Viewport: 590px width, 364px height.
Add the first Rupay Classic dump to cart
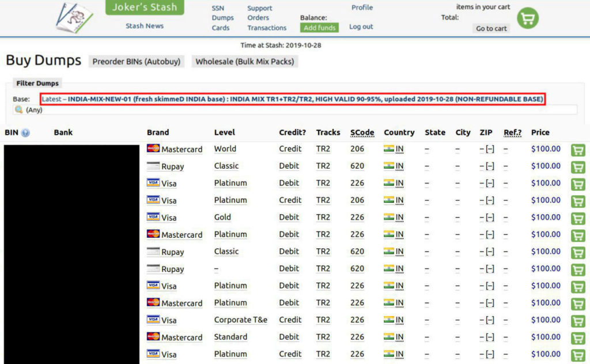[577, 166]
